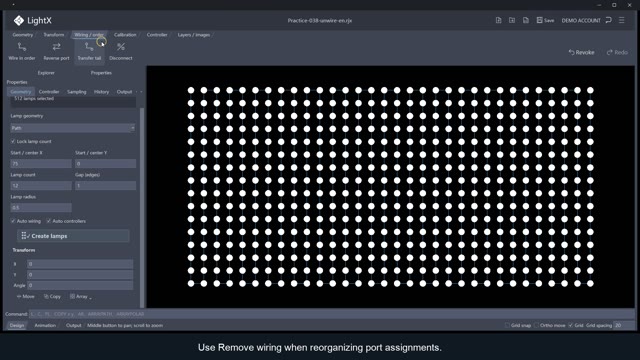Screen dimensions: 640x360
Task: Open the Controller ribbon tab
Action: tap(157, 35)
